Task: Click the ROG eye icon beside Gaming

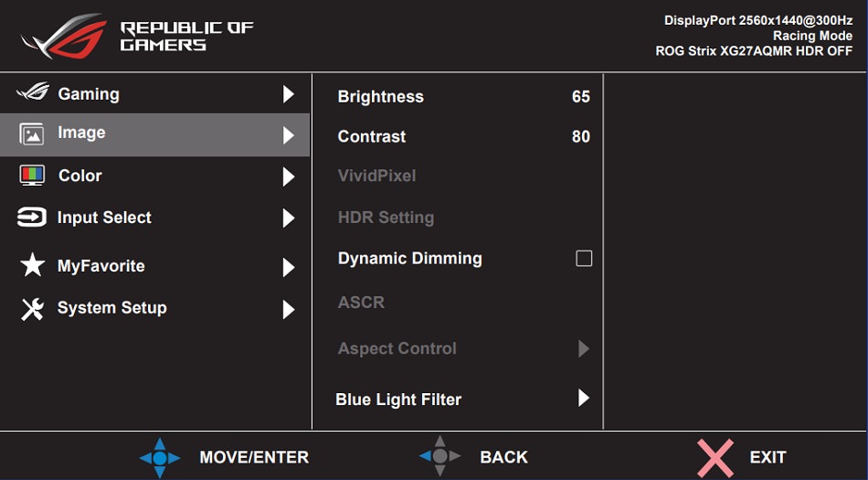Action: point(32,93)
